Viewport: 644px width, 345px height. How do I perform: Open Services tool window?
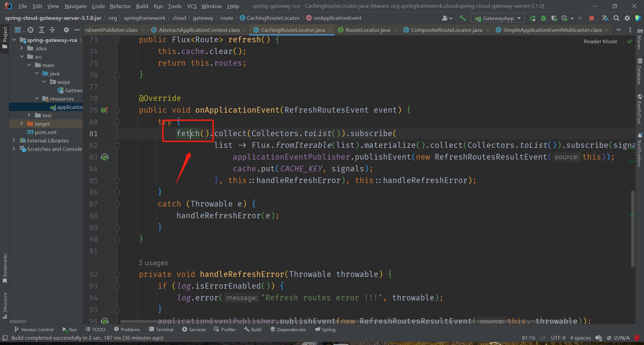(194, 330)
